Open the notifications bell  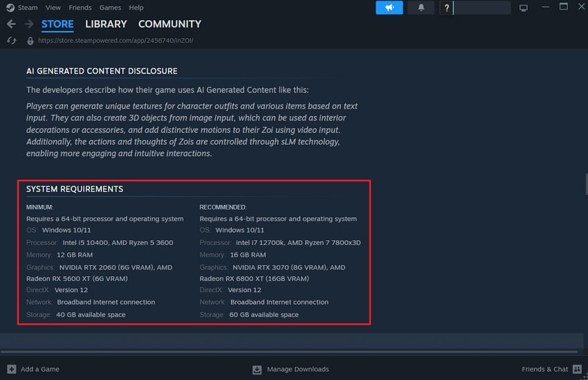pyautogui.click(x=421, y=8)
